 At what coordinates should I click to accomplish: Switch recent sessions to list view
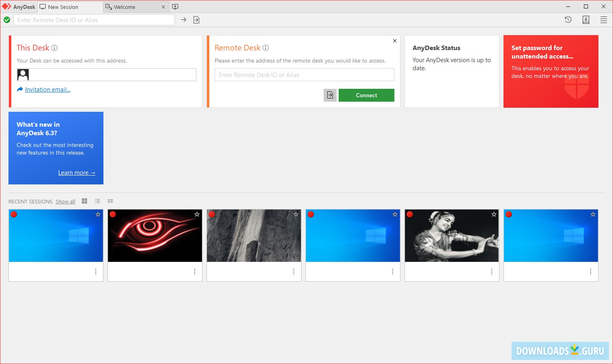click(x=97, y=201)
